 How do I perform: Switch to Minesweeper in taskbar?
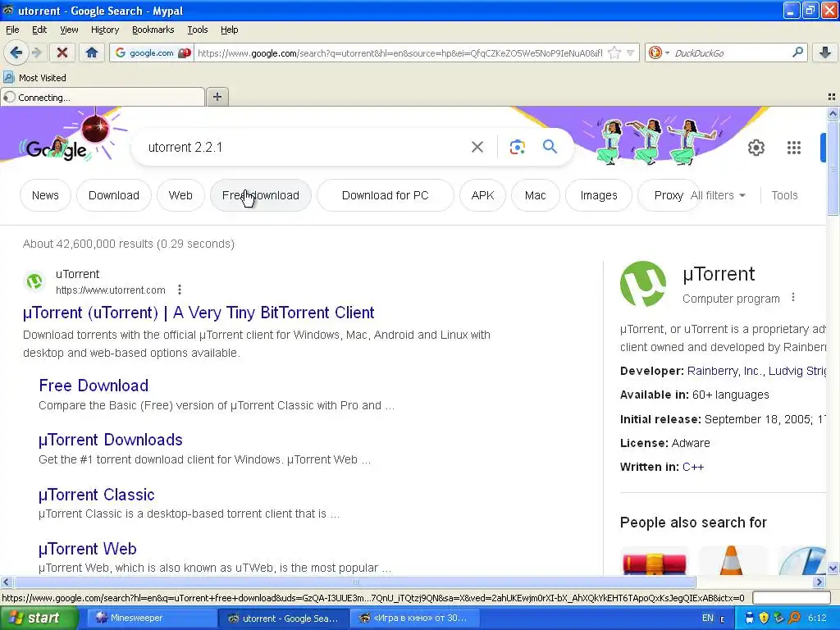[151, 618]
